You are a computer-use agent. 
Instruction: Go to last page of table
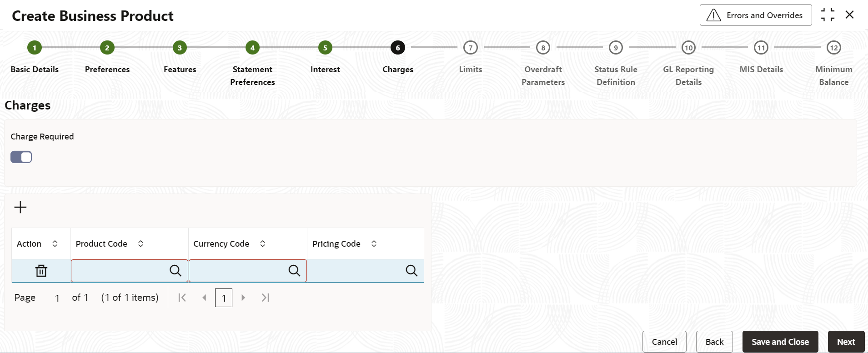[266, 298]
